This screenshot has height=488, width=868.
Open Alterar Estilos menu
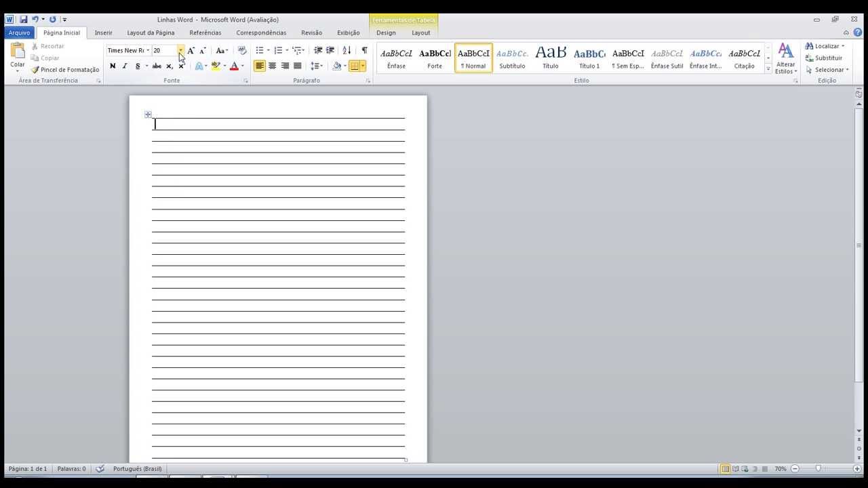(786, 59)
